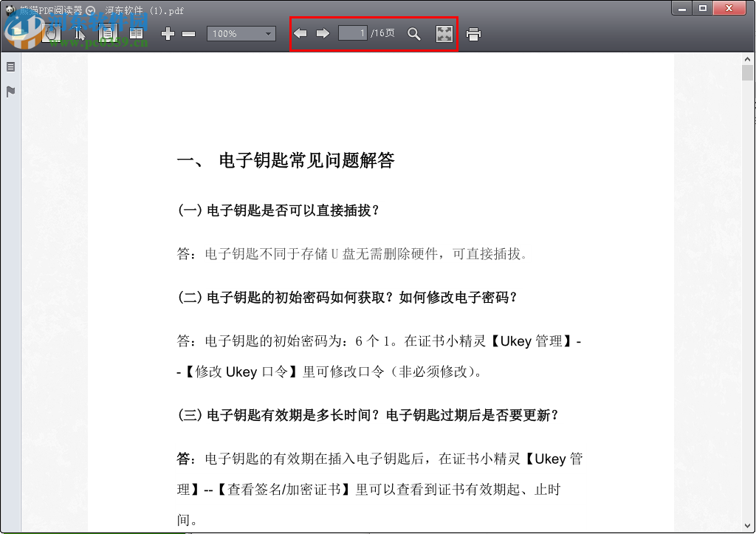The image size is (756, 534).
Task: Enter full screen mode
Action: click(444, 33)
